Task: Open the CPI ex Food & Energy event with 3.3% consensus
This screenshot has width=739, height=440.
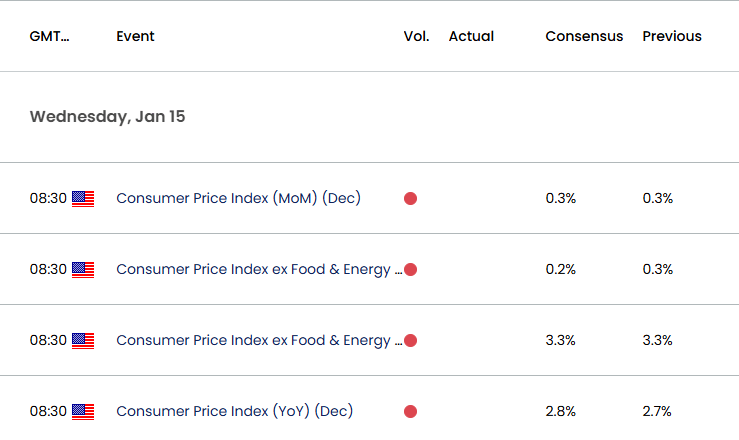Action: [x=259, y=341]
